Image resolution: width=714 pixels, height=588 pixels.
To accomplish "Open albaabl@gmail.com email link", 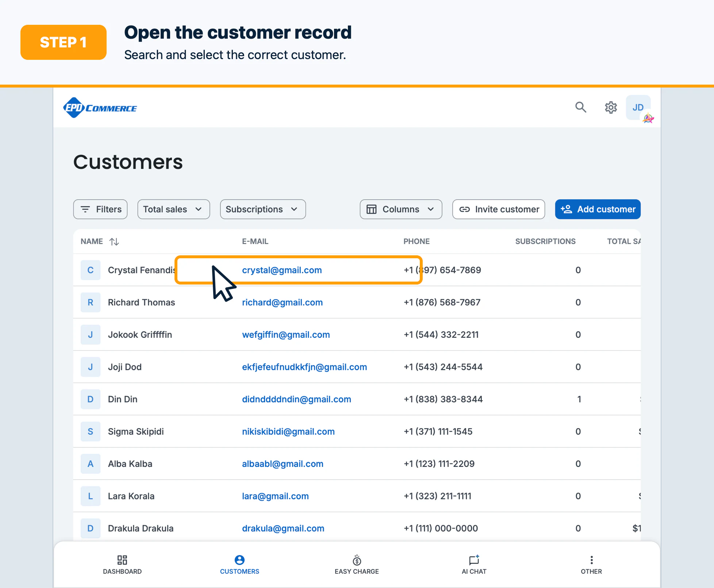I will click(x=283, y=464).
